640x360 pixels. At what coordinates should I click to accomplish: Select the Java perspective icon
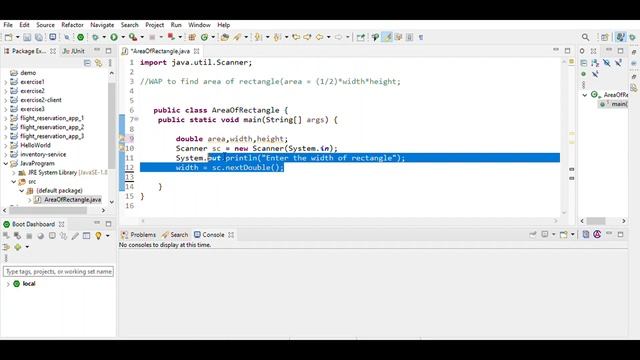tap(620, 37)
